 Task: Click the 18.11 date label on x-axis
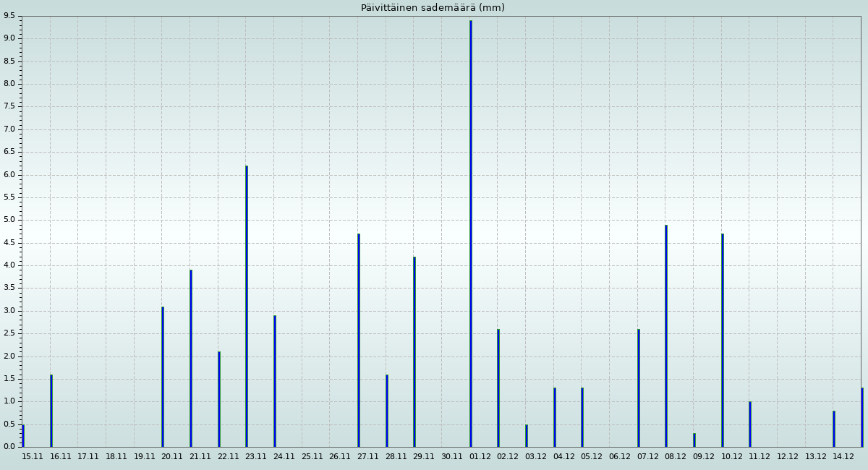[x=116, y=457]
